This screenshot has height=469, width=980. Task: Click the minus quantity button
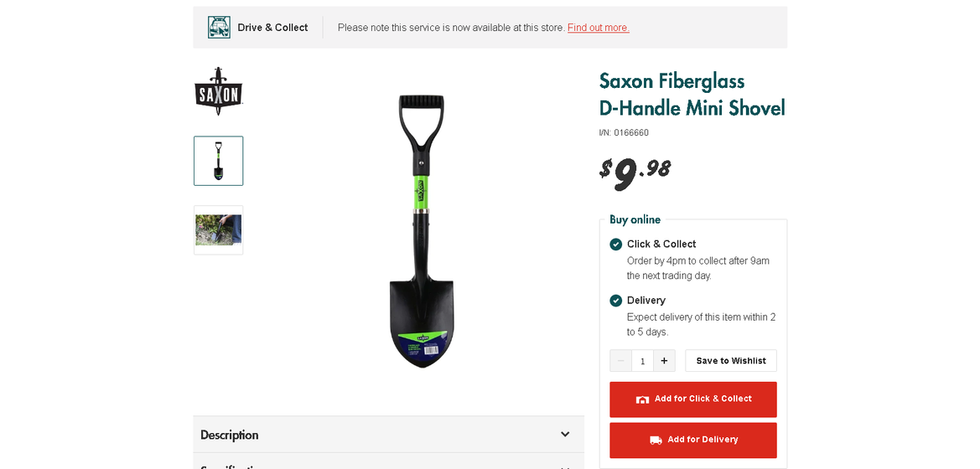click(620, 361)
